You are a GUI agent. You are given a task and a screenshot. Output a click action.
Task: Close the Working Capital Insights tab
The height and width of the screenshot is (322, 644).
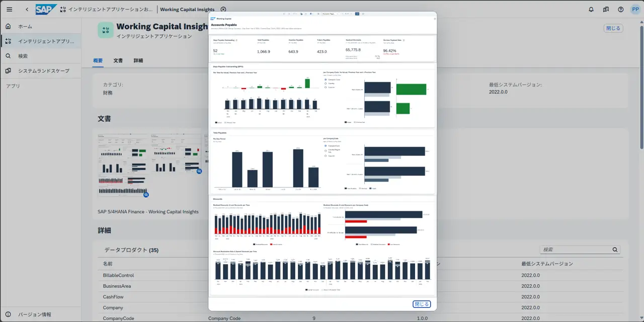tap(223, 9)
